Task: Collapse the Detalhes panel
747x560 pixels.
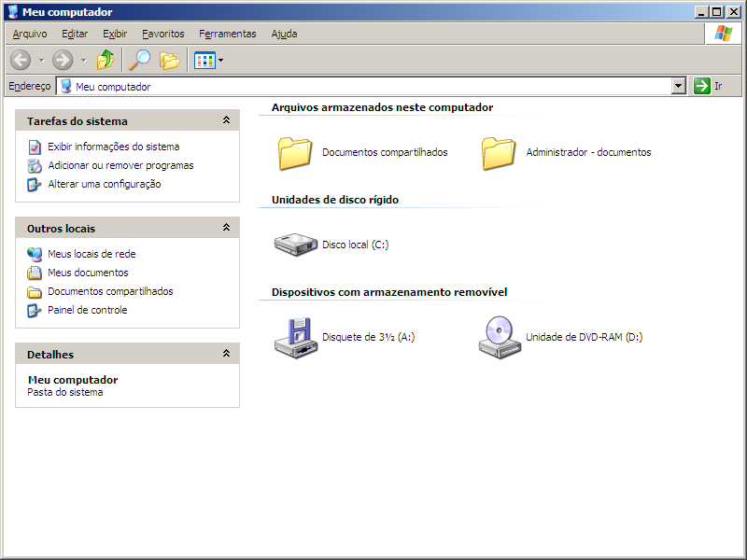Action: tap(226, 354)
